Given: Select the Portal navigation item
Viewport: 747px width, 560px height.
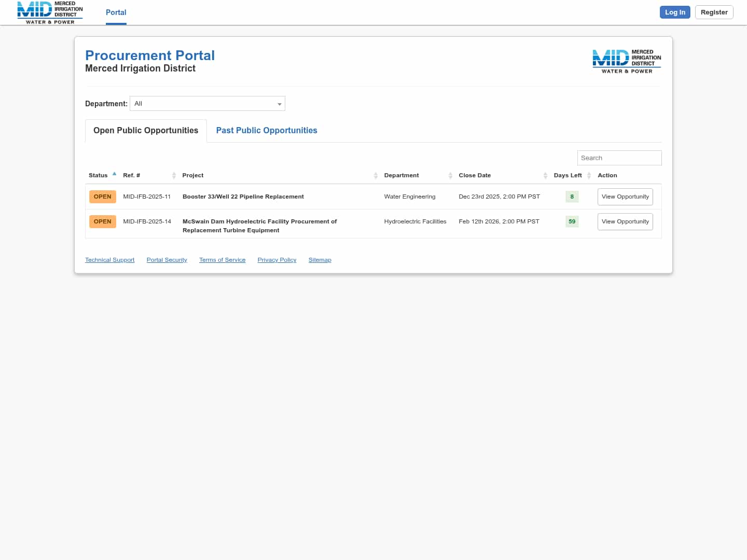Looking at the screenshot, I should pyautogui.click(x=116, y=12).
